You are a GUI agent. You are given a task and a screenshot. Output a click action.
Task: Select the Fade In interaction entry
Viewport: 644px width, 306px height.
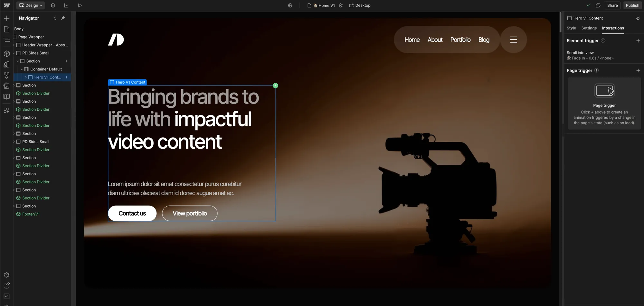pos(590,58)
